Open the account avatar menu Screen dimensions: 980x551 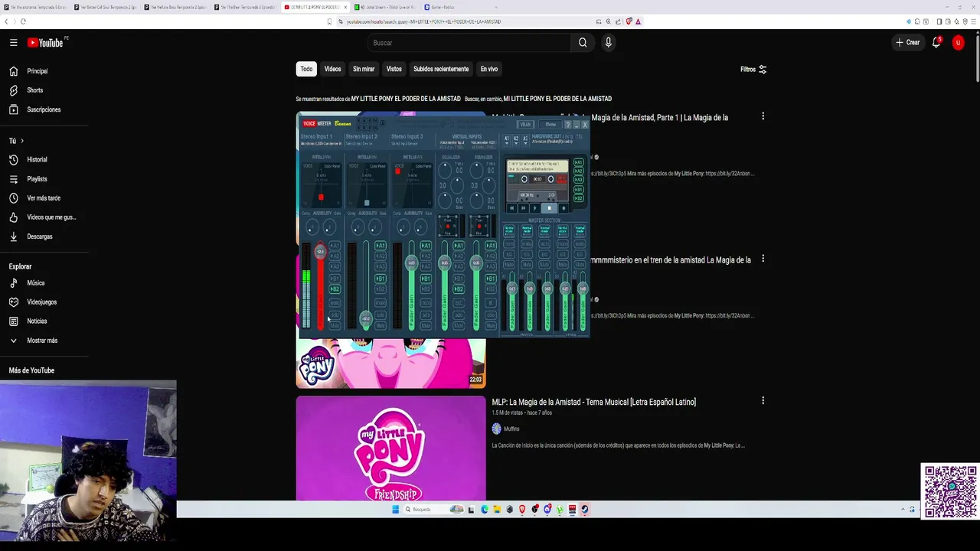coord(958,43)
